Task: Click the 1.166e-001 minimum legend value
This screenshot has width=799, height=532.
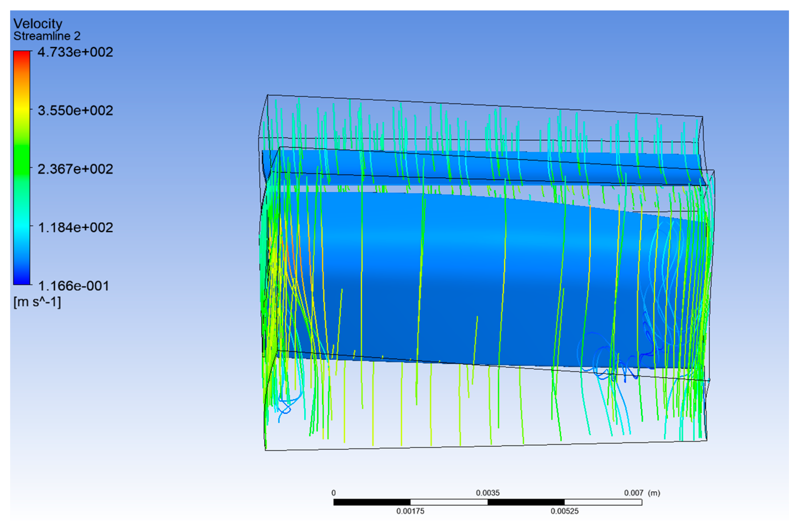Action: point(73,286)
